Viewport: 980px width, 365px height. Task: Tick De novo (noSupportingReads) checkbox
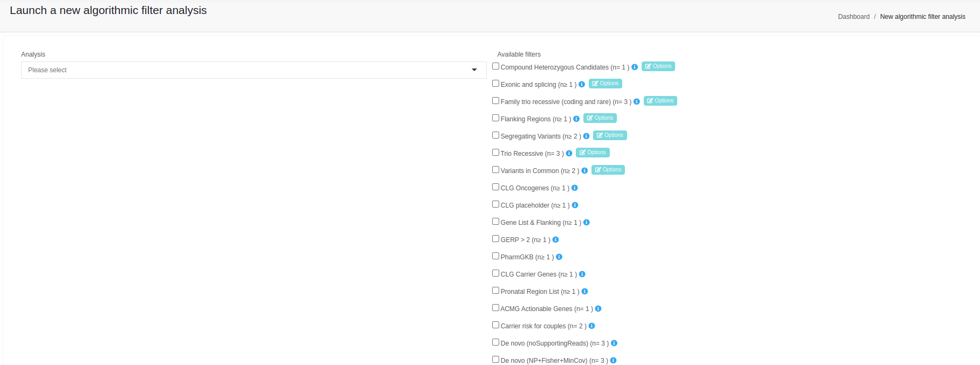click(x=495, y=342)
